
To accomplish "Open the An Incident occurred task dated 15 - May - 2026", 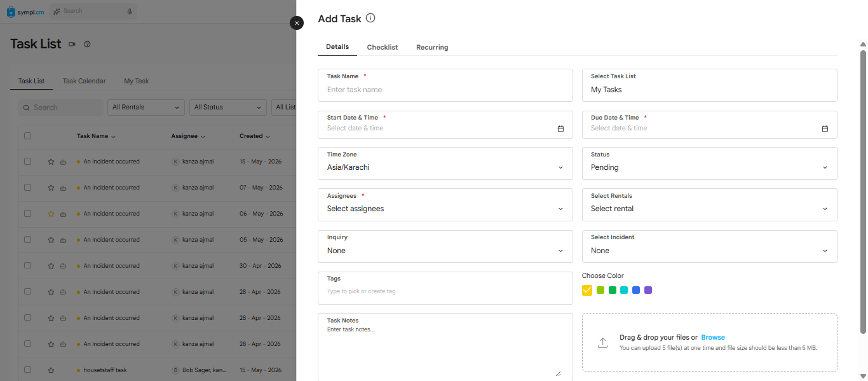I will (x=112, y=162).
